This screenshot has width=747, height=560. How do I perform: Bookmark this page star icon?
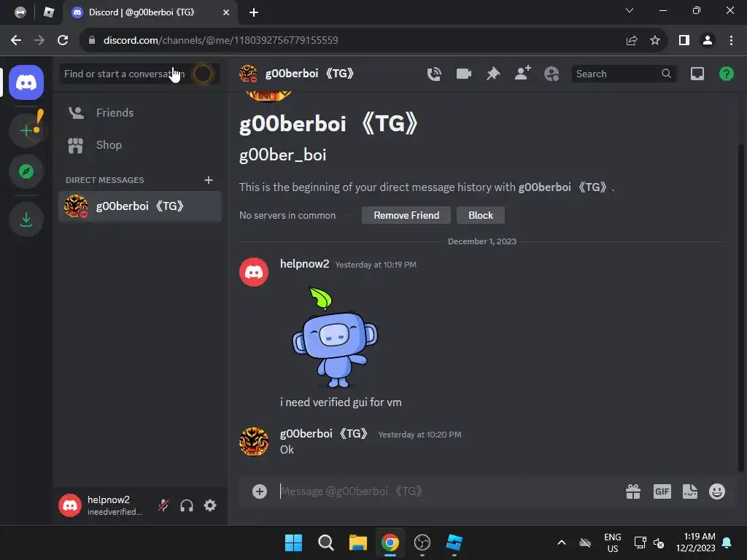click(x=655, y=40)
